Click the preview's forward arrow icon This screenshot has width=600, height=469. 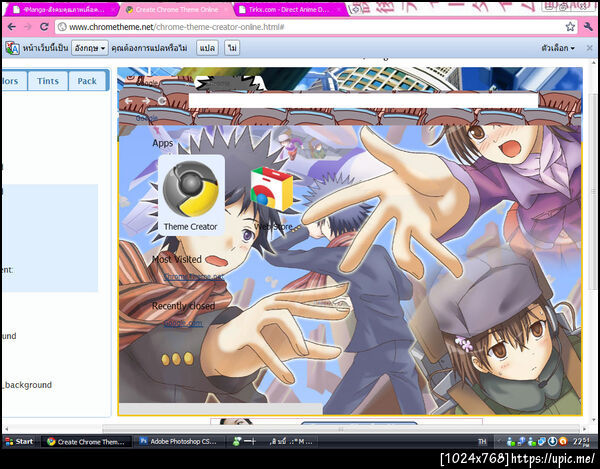pos(145,101)
